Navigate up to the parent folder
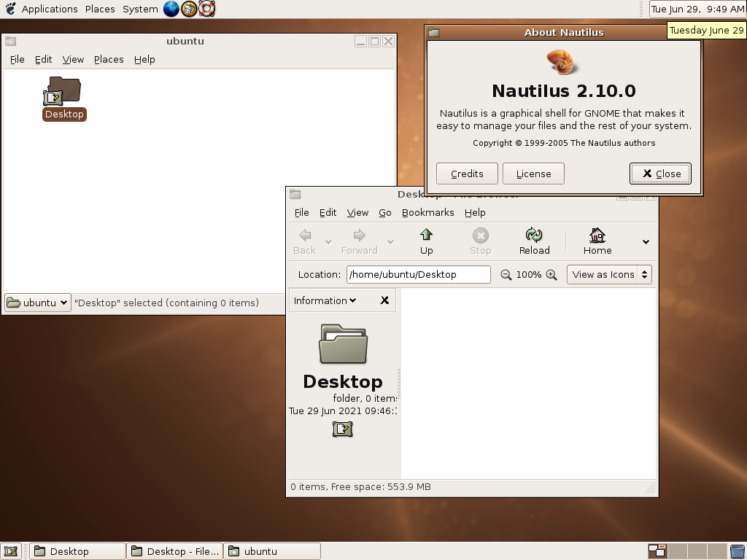The image size is (747, 560). [426, 241]
